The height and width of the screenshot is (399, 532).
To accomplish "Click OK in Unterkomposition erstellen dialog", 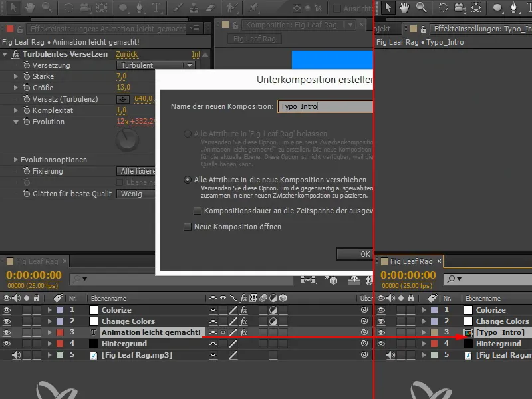I will (354, 254).
